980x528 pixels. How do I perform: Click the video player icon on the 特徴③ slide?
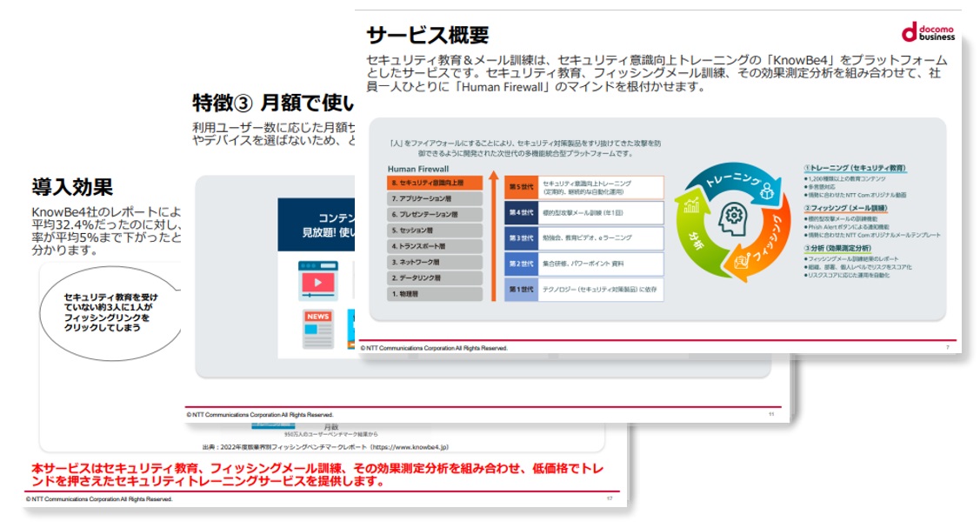click(318, 281)
